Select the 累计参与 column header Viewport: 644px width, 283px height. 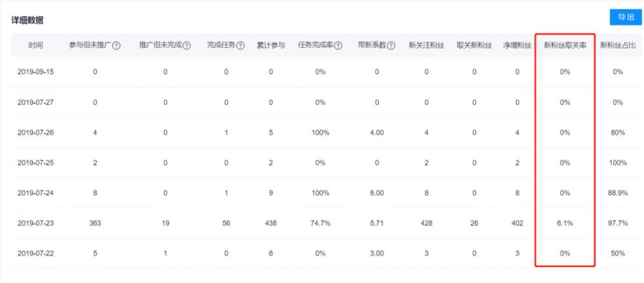coord(270,46)
